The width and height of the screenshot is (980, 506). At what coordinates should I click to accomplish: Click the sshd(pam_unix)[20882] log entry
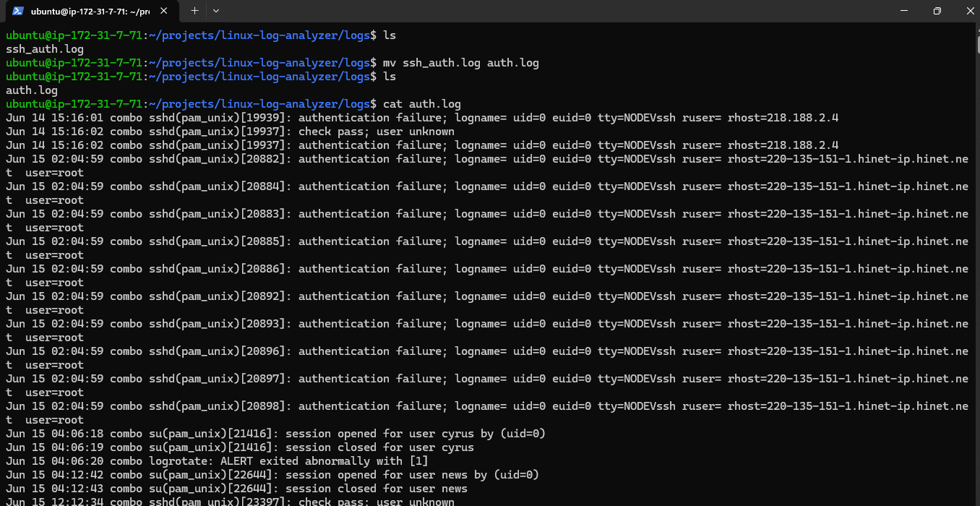(487, 166)
